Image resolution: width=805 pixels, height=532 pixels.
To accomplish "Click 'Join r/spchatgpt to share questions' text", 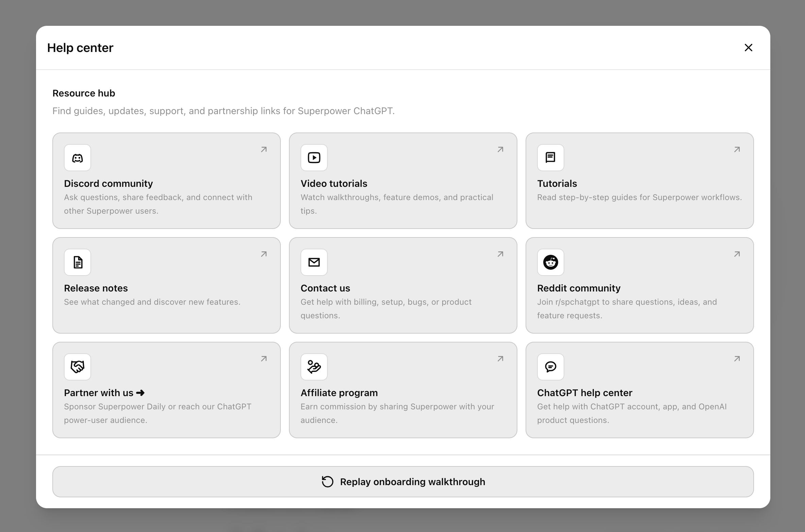I will (x=627, y=309).
